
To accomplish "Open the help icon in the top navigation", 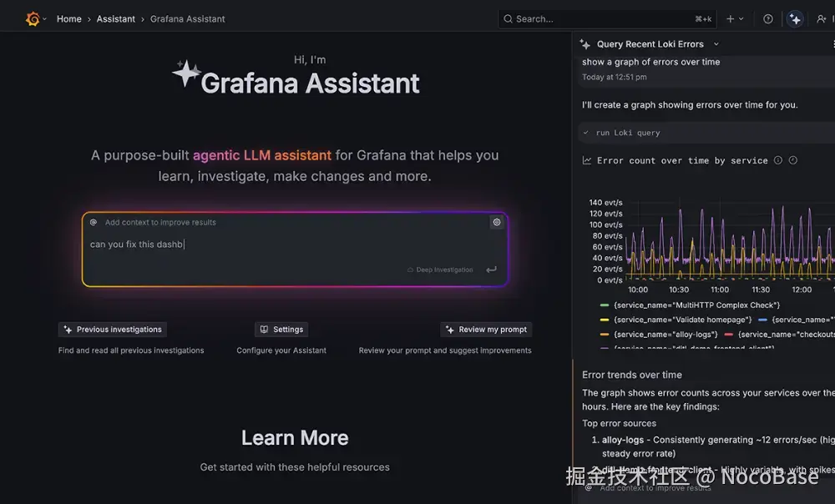I will 767,18.
